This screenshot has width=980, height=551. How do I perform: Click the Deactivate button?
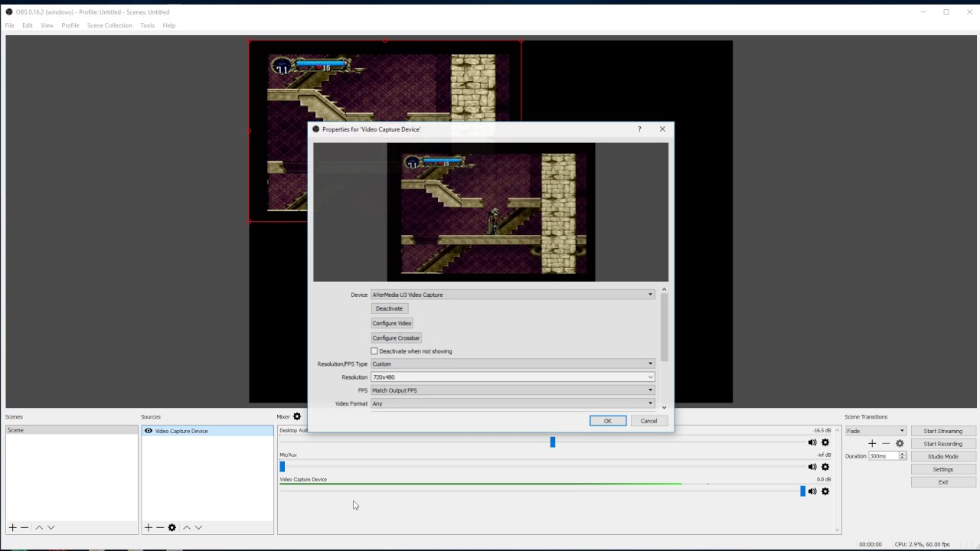(x=389, y=308)
